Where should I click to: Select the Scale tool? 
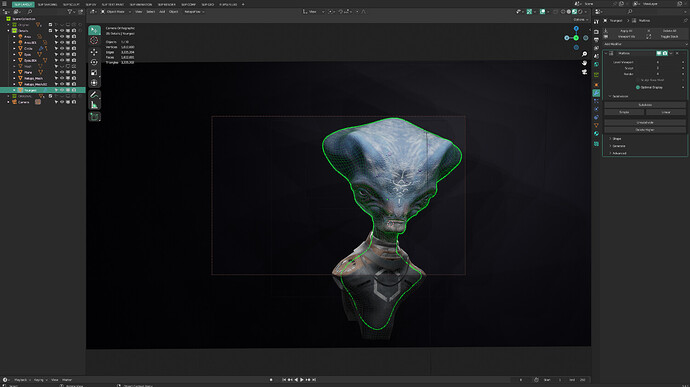pyautogui.click(x=94, y=73)
